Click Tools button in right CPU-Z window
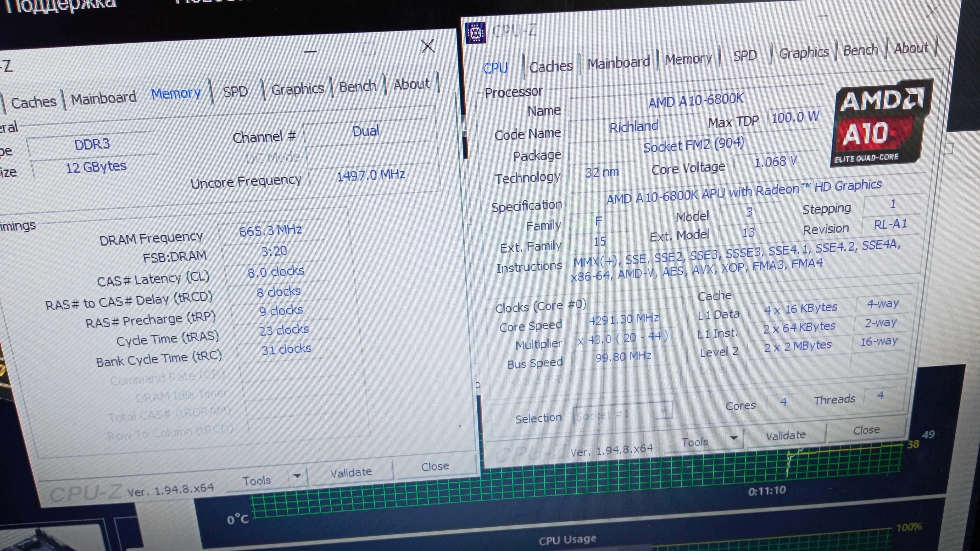 click(x=694, y=442)
